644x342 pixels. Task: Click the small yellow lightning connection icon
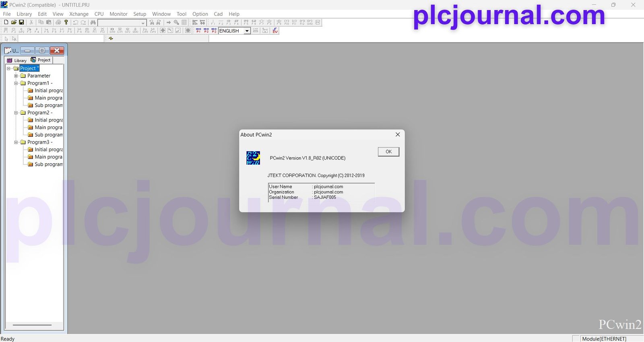point(111,39)
